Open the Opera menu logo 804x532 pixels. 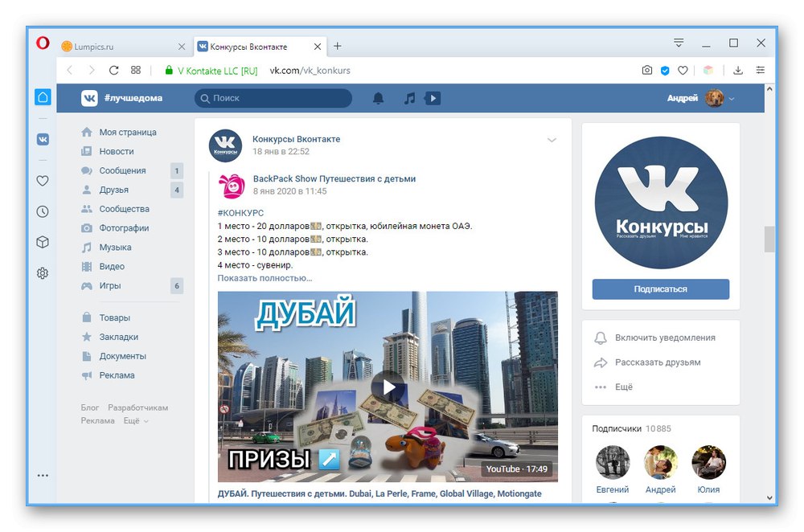coord(43,43)
